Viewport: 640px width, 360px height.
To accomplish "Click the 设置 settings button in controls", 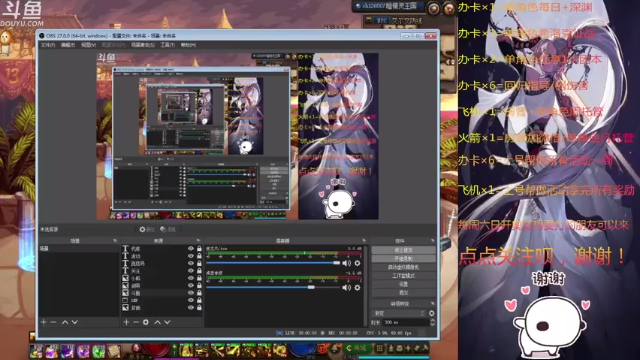I will click(403, 284).
